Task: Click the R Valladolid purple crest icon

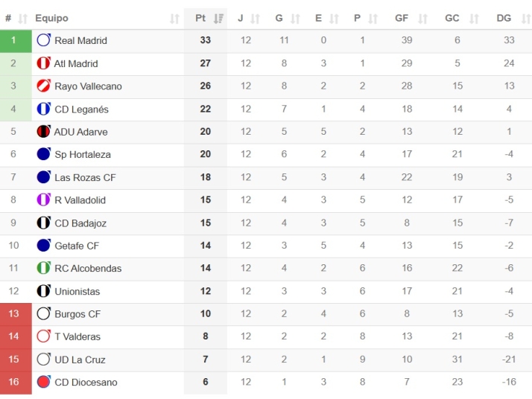Action: [43, 200]
